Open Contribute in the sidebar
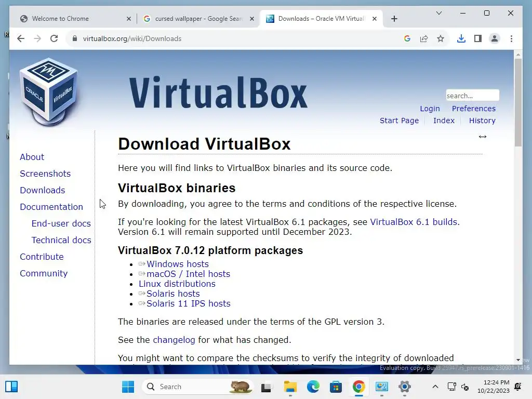 pyautogui.click(x=42, y=257)
